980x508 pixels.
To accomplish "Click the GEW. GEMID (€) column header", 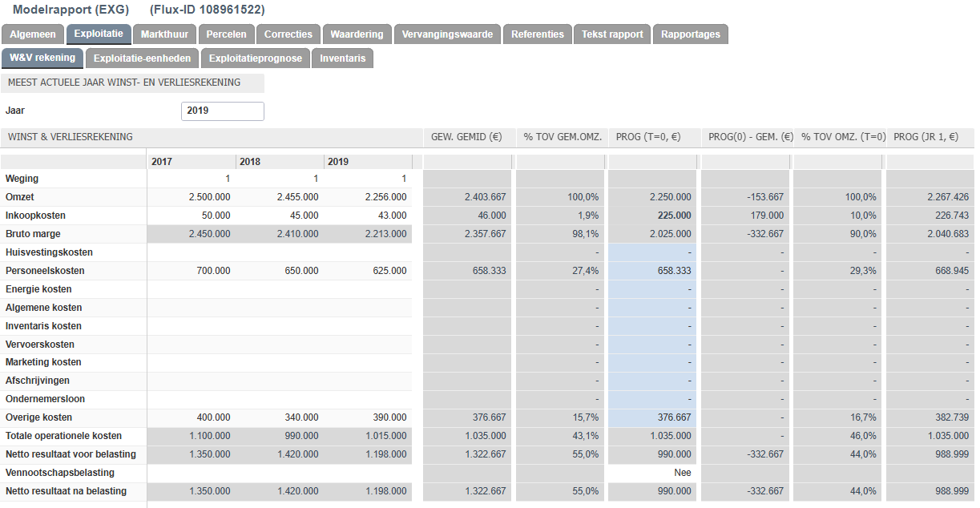I will point(466,137).
